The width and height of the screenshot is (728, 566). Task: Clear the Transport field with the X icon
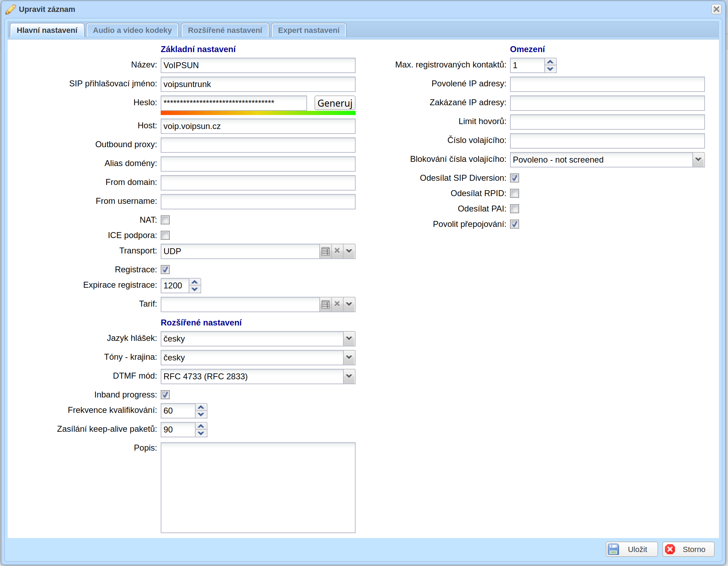pyautogui.click(x=337, y=251)
